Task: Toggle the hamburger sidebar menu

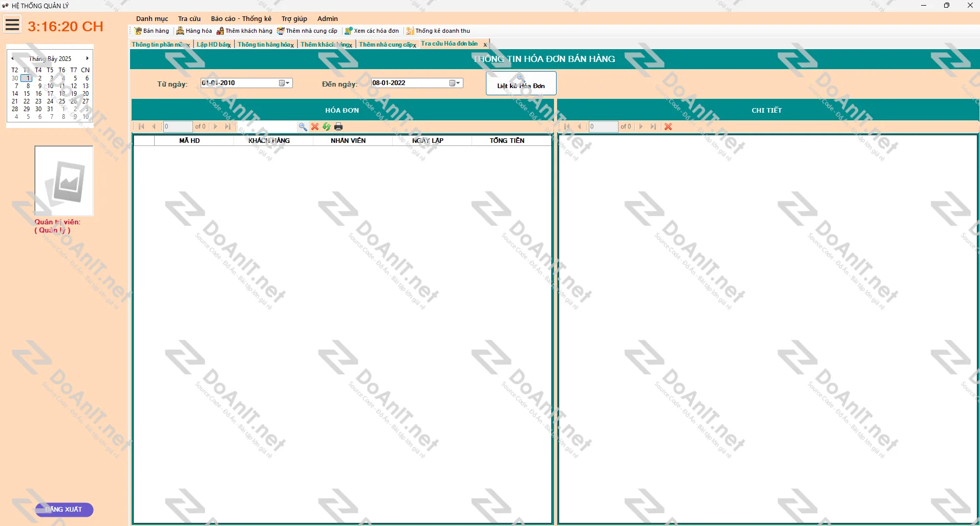Action: pos(12,24)
